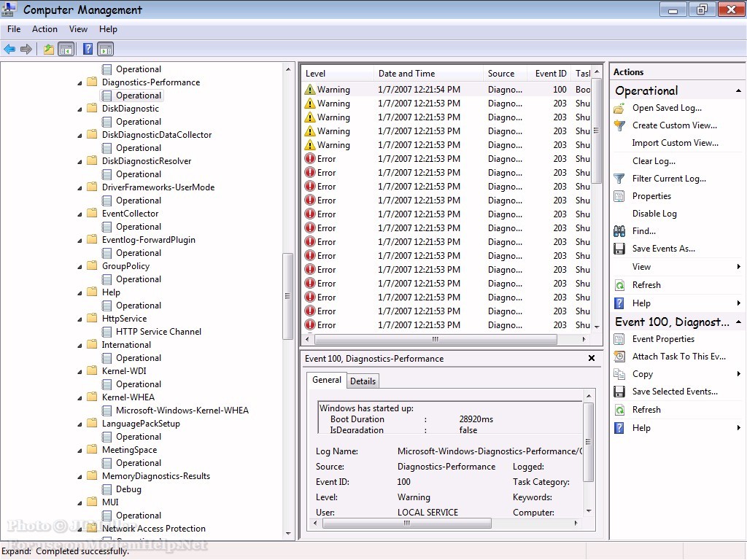This screenshot has height=560, width=747.
Task: Click the Computer Management title bar icon
Action: pos(9,9)
